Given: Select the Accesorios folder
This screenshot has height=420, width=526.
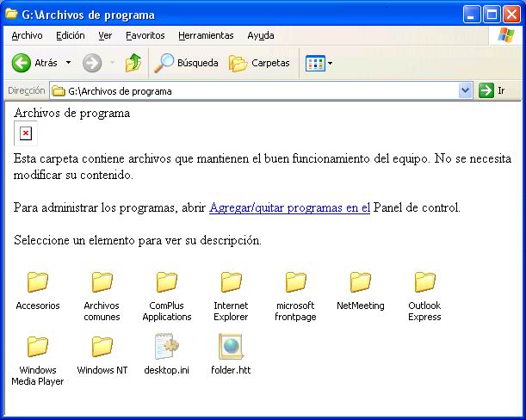Looking at the screenshot, I should point(38,291).
